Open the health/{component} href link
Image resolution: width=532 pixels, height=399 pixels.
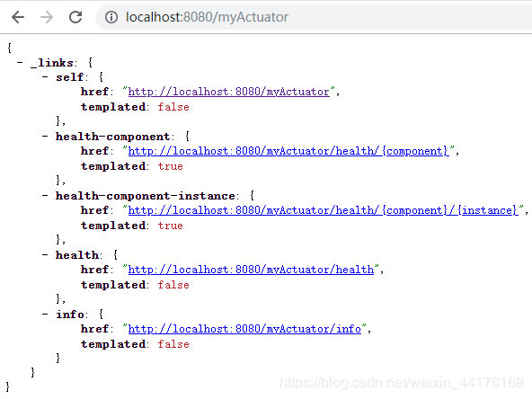pyautogui.click(x=288, y=151)
